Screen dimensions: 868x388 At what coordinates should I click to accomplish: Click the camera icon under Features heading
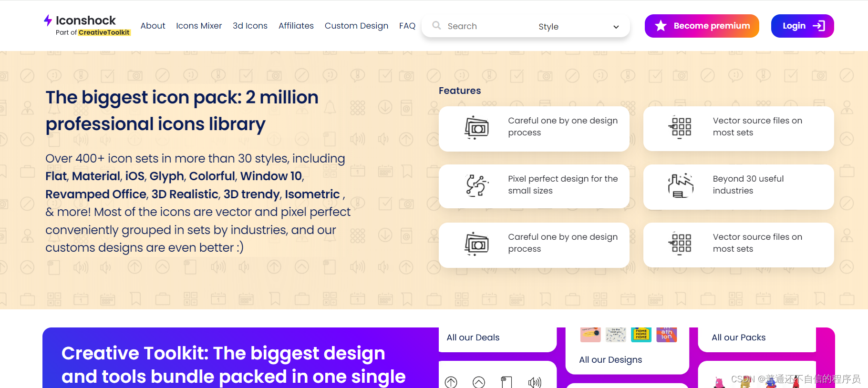476,127
